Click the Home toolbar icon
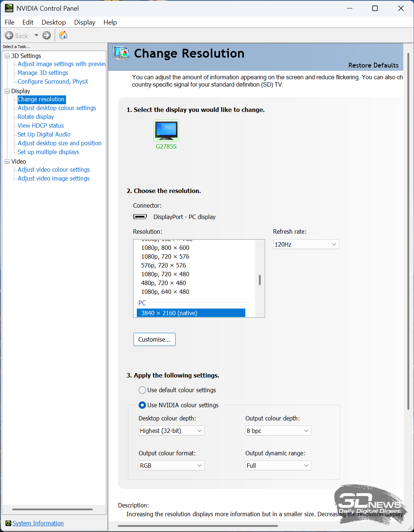Image resolution: width=414 pixels, height=532 pixels. pos(63,35)
